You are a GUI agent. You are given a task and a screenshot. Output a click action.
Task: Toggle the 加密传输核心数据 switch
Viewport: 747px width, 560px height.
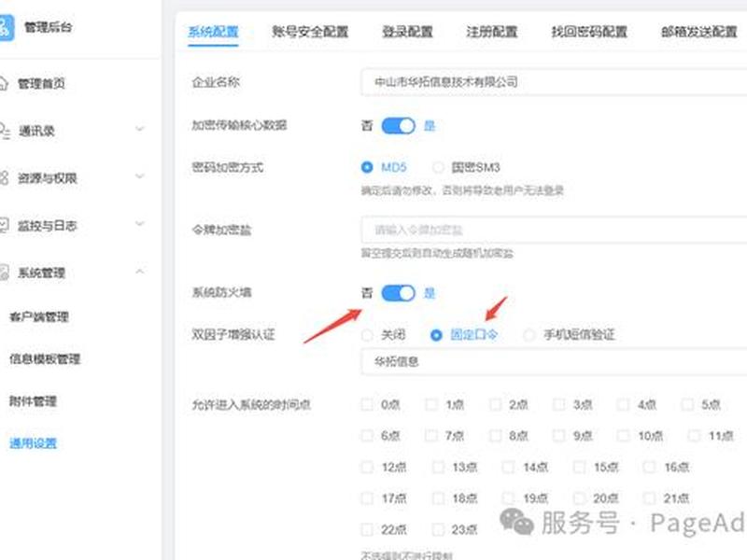pyautogui.click(x=399, y=126)
